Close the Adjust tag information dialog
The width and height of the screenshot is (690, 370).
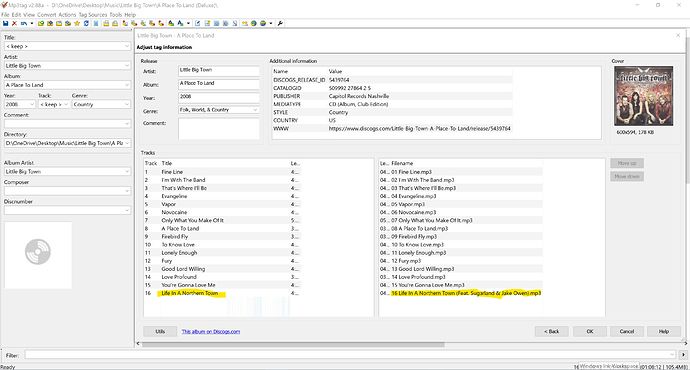(x=678, y=35)
